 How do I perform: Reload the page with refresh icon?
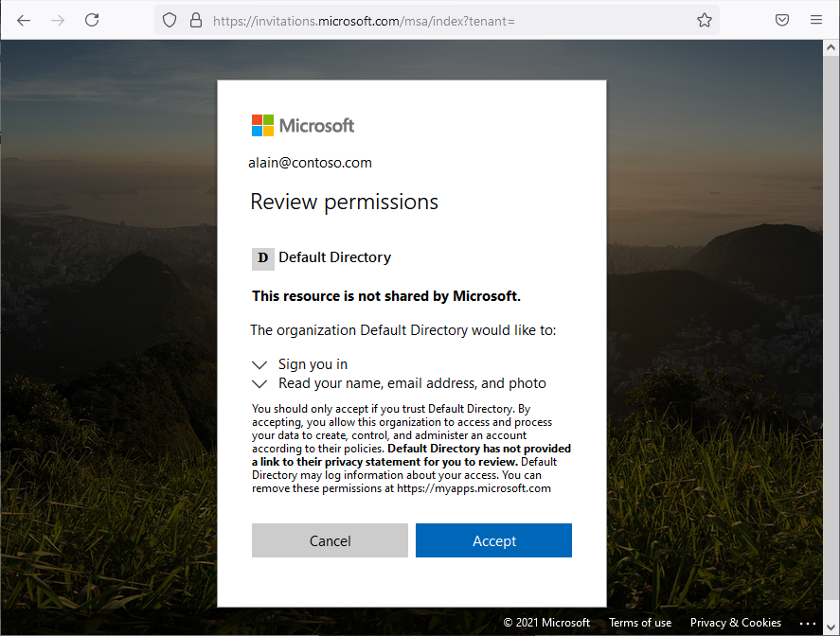(92, 20)
